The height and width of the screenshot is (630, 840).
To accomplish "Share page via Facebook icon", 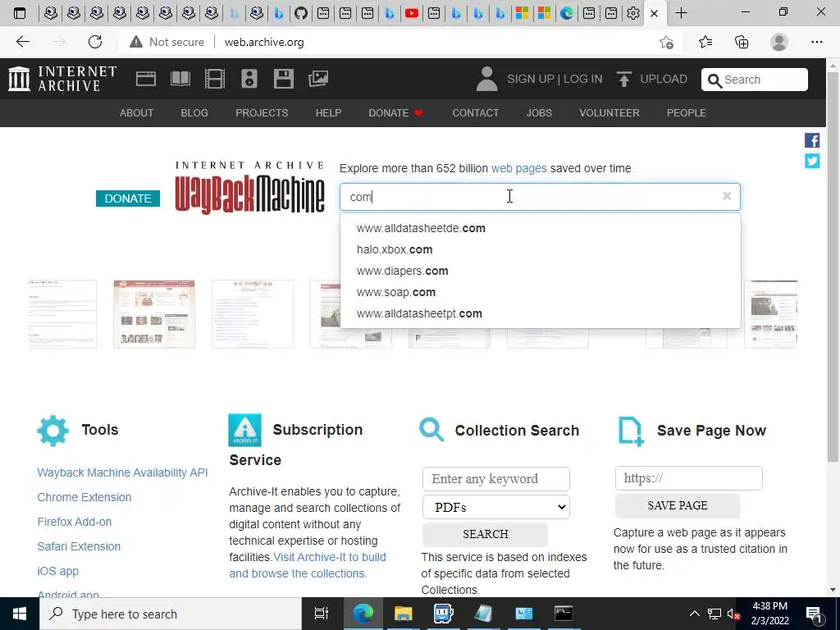I will tap(812, 140).
